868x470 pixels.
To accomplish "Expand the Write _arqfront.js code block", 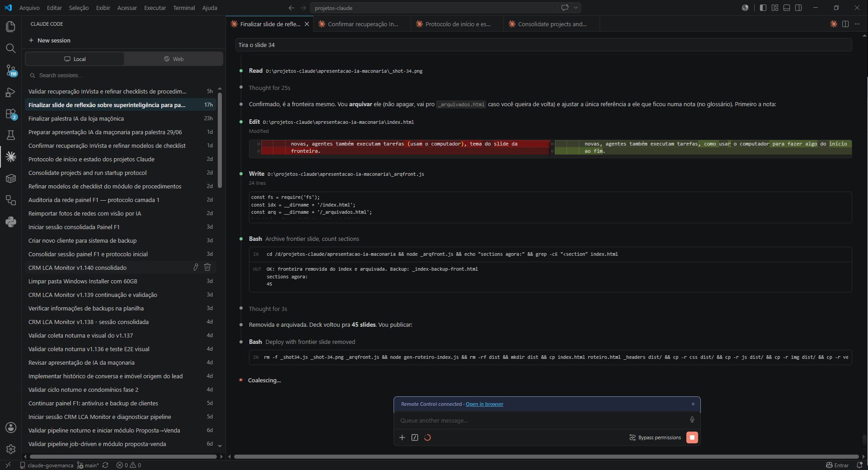I will 550,207.
